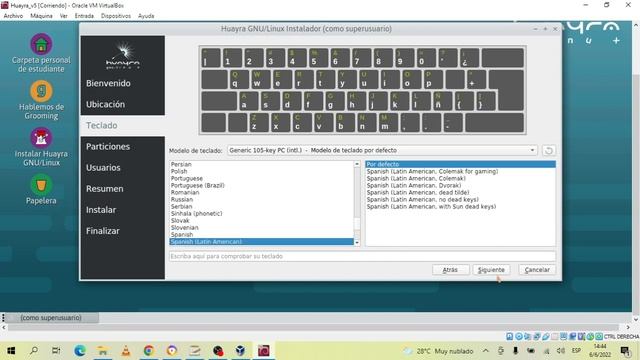Select Persian keyboard layout

[x=181, y=164]
